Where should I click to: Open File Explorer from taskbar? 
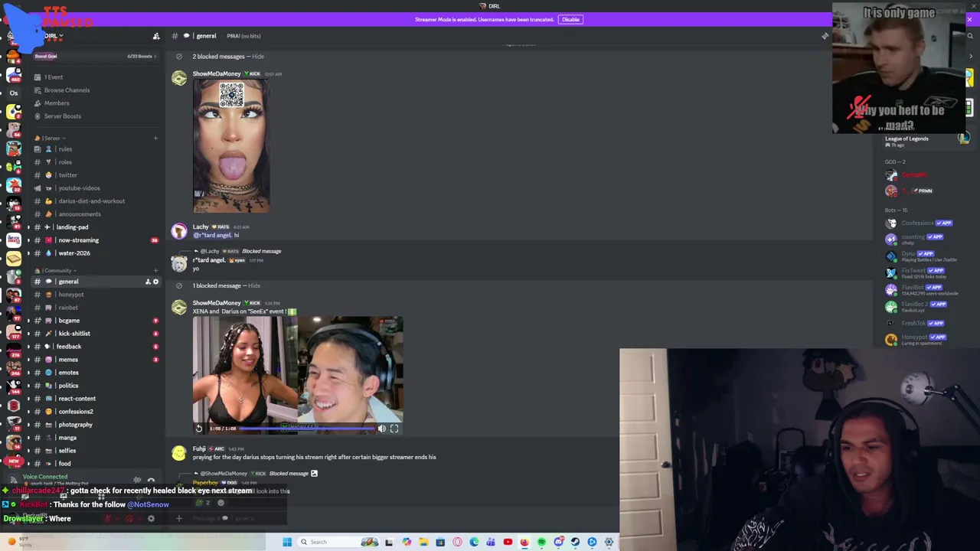tap(423, 542)
